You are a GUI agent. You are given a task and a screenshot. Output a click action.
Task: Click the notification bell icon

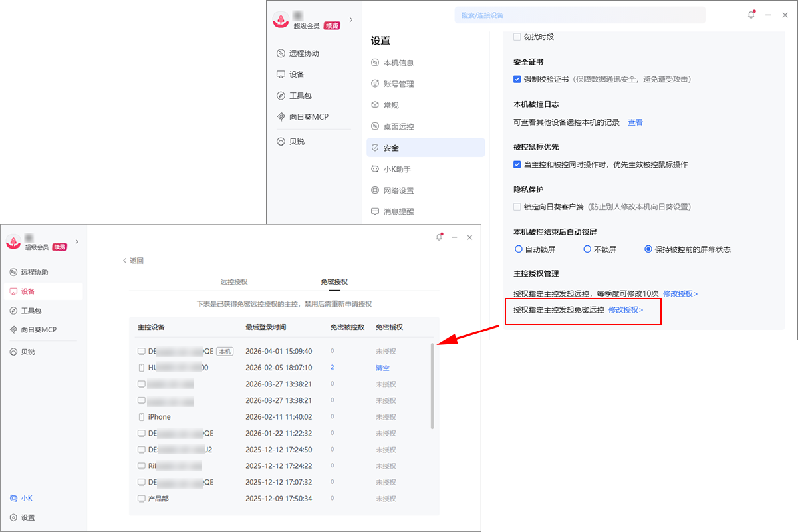(x=751, y=14)
